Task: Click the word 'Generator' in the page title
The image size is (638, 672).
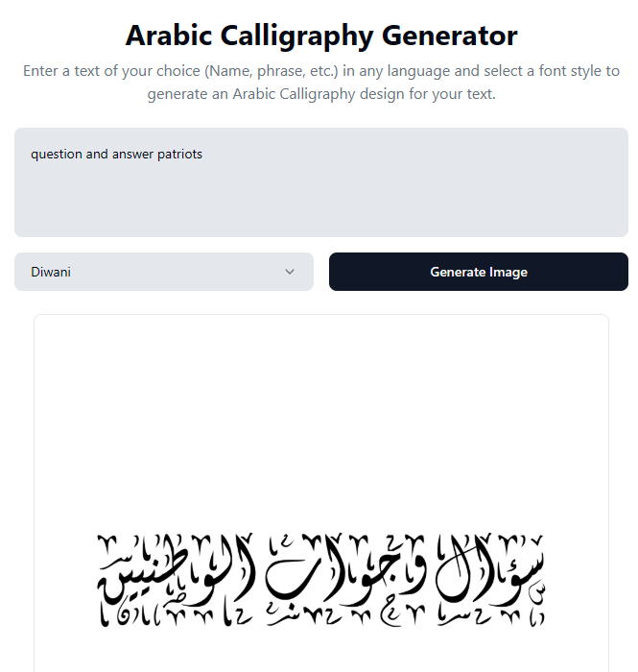Action: [x=449, y=36]
